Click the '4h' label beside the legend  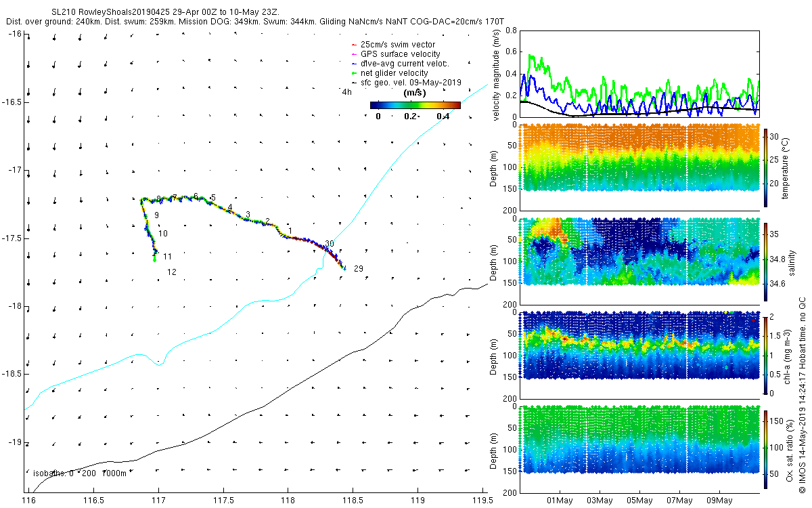pos(347,91)
